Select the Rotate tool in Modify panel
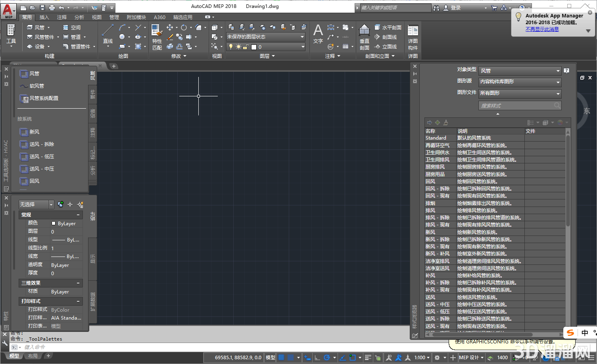The width and height of the screenshot is (597, 364). pyautogui.click(x=184, y=27)
